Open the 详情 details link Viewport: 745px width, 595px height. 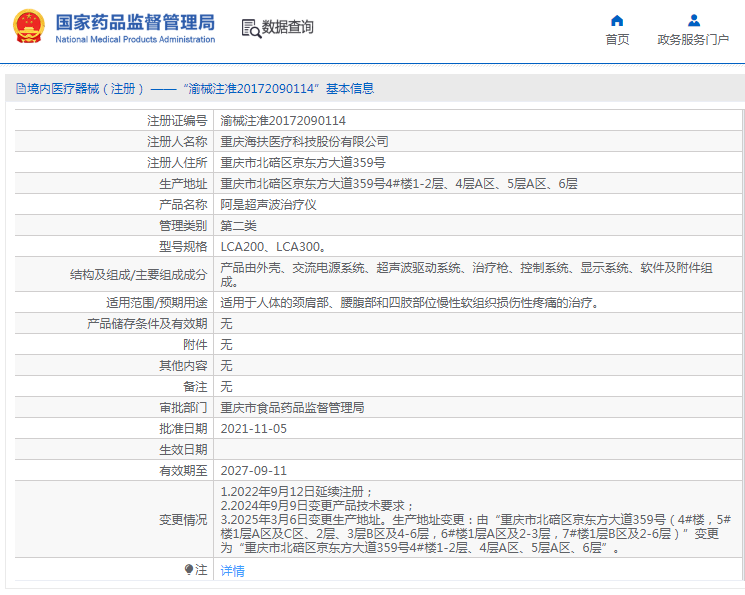pyautogui.click(x=232, y=571)
